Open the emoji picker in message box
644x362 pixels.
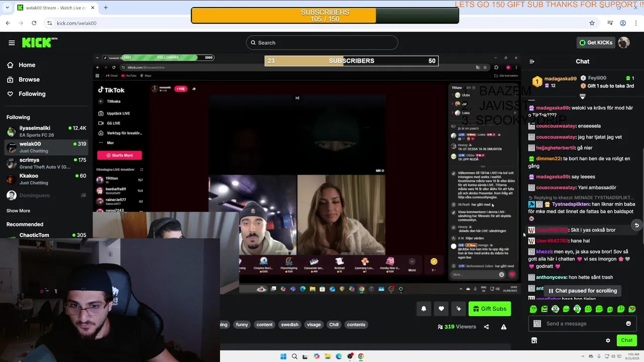tap(628, 324)
